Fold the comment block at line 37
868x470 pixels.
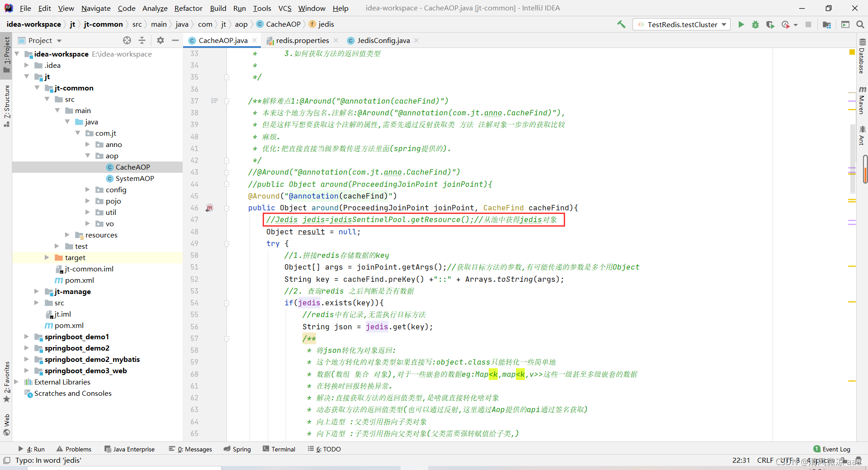[226, 101]
